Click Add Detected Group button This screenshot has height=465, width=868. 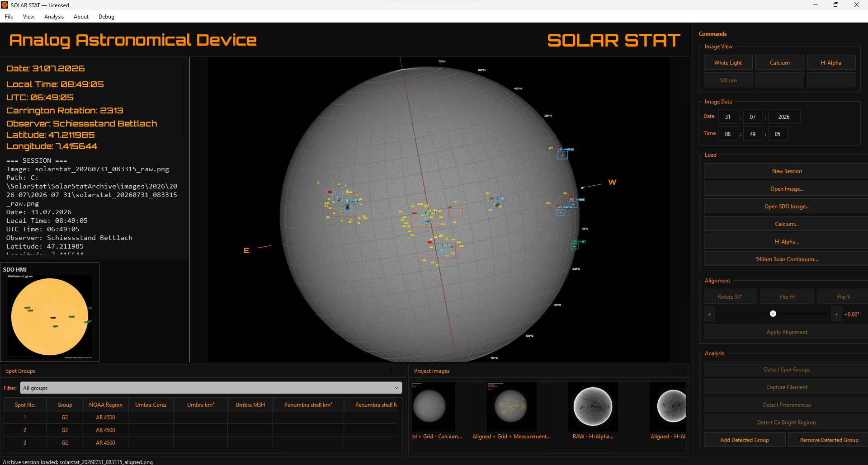click(744, 440)
